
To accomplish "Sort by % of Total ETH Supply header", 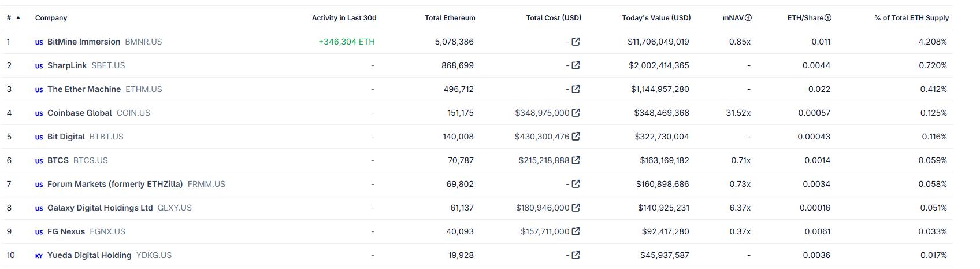I will pos(911,18).
